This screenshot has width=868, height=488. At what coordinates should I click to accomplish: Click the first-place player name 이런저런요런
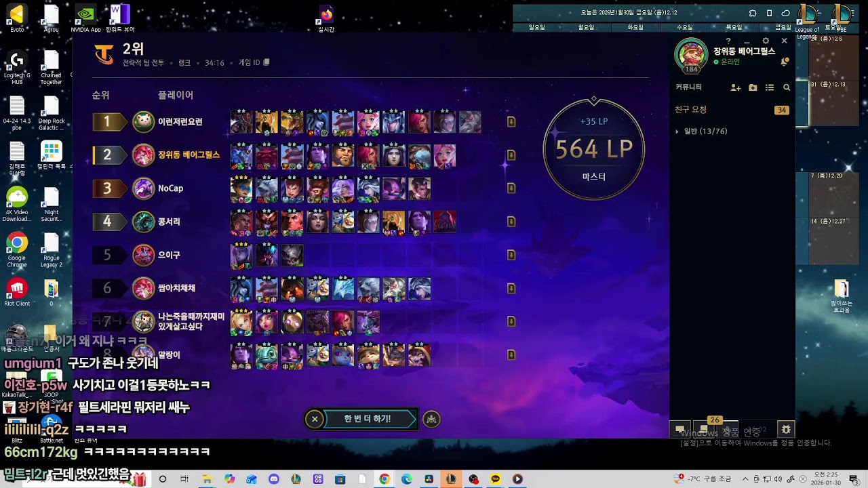[x=180, y=122]
